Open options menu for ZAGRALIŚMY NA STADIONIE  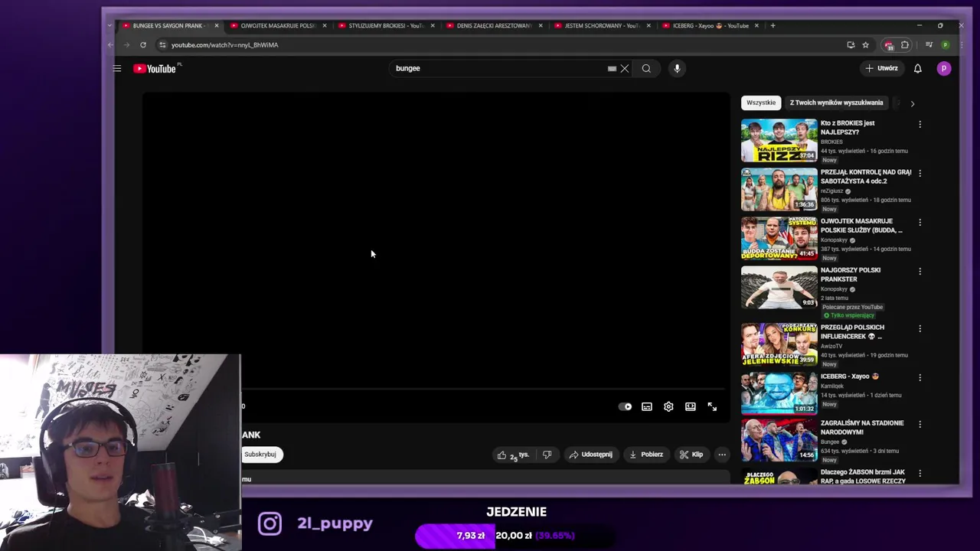point(920,423)
